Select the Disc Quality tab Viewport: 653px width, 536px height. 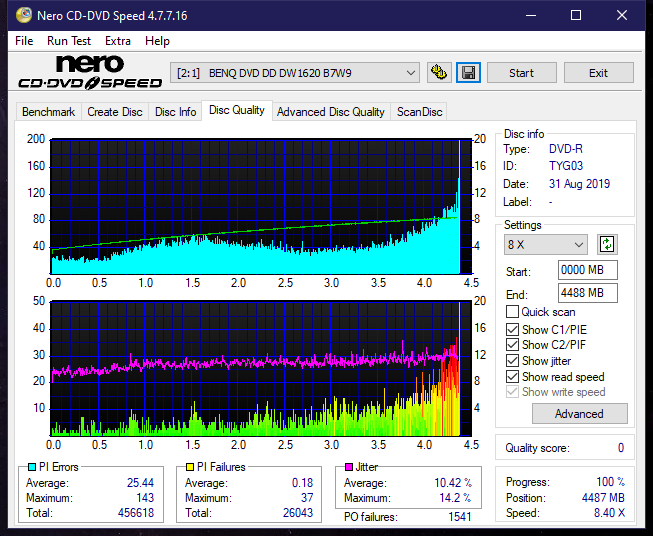(237, 110)
